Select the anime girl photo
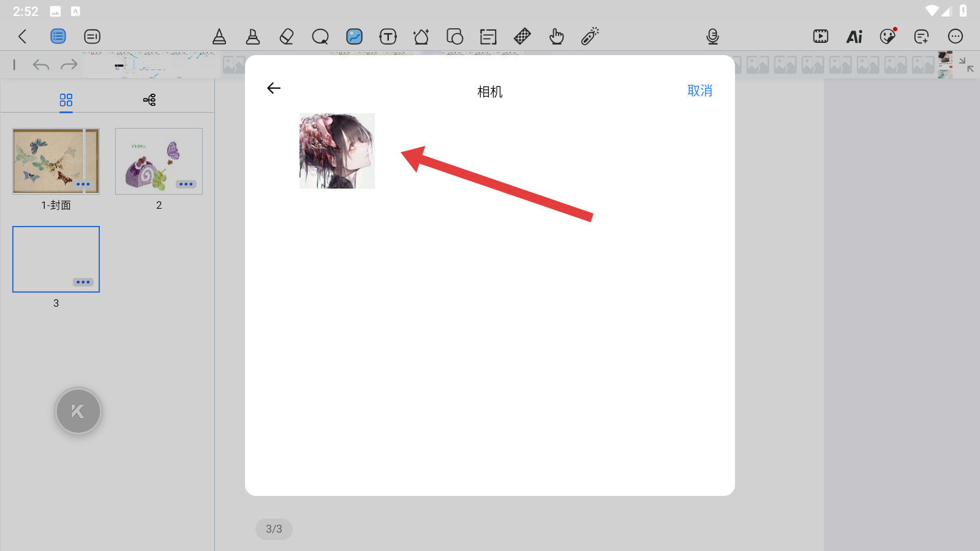This screenshot has height=551, width=980. click(x=337, y=151)
